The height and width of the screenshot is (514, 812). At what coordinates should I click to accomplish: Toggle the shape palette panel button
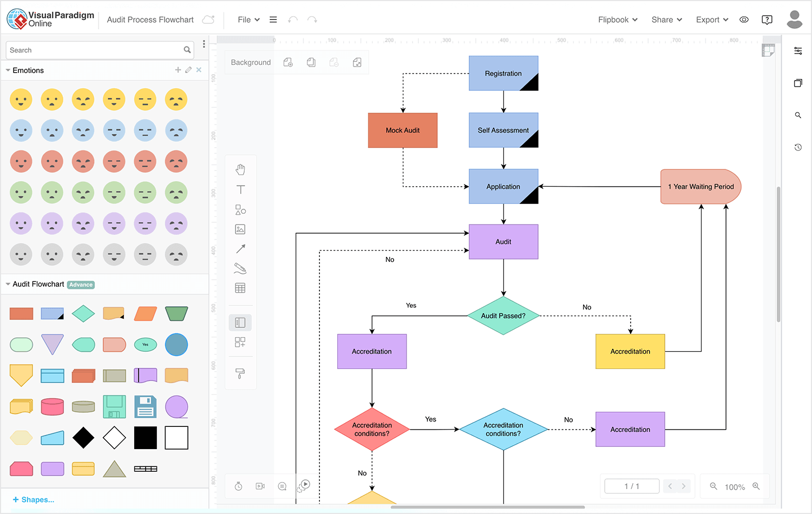240,322
